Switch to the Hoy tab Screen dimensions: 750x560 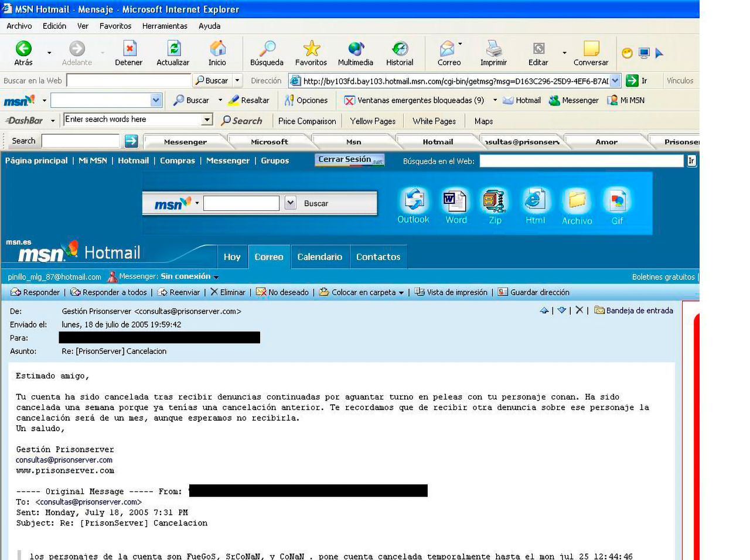coord(232,257)
